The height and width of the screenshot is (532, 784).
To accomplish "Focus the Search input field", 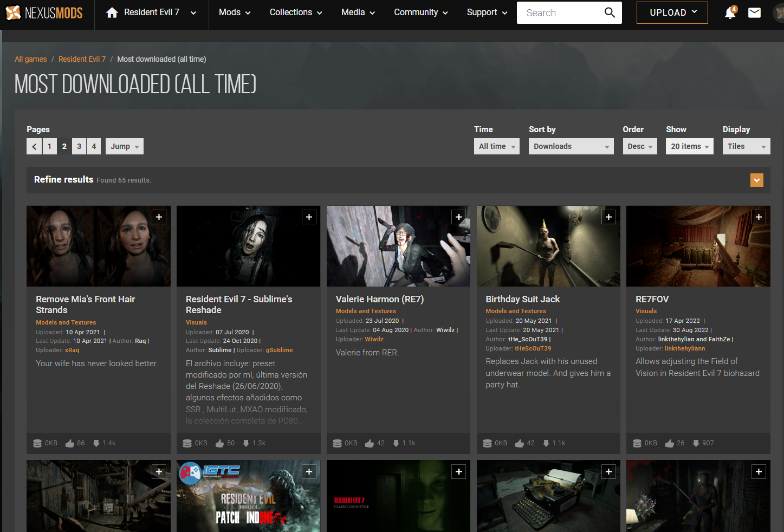I will coord(560,12).
